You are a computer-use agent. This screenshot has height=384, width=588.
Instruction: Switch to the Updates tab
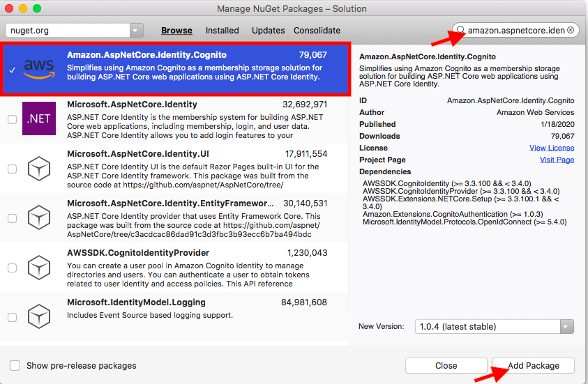268,31
